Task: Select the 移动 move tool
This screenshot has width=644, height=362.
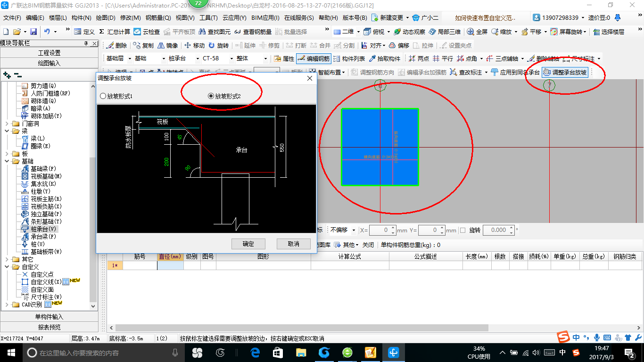Action: pos(195,45)
